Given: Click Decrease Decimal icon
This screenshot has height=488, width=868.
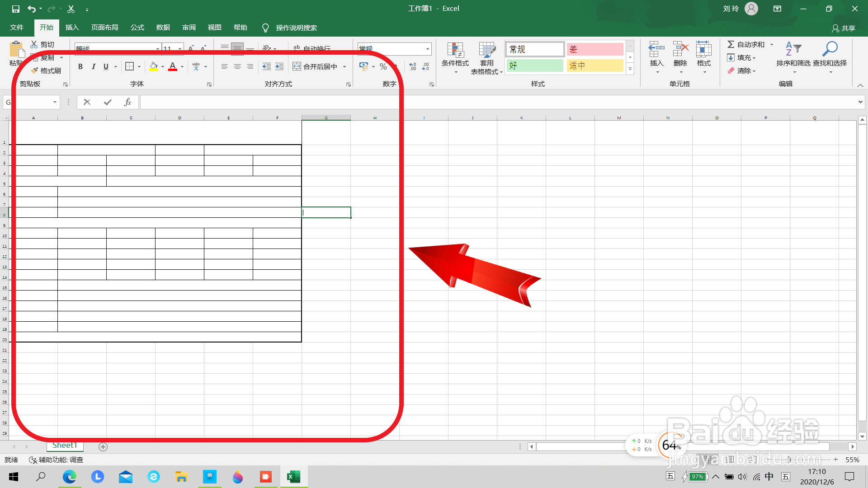Looking at the screenshot, I should [x=425, y=67].
